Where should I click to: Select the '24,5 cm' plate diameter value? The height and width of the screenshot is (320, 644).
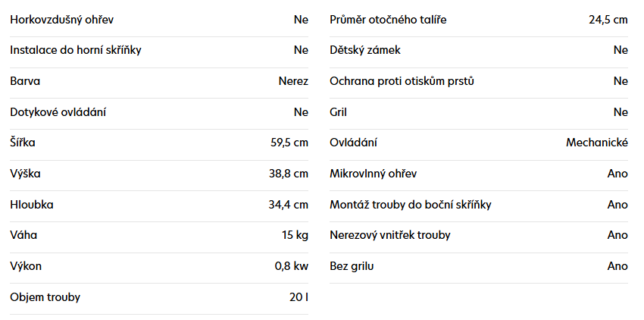pyautogui.click(x=608, y=20)
